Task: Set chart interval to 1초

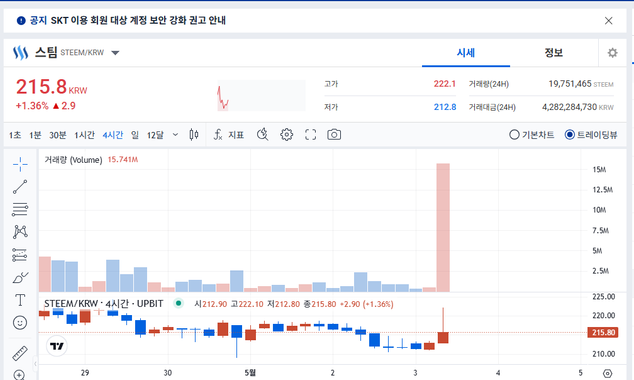Action: tap(15, 135)
